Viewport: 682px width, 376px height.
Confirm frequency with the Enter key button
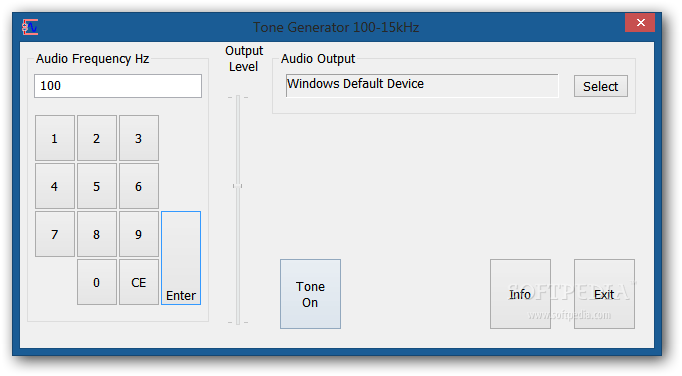pyautogui.click(x=181, y=258)
